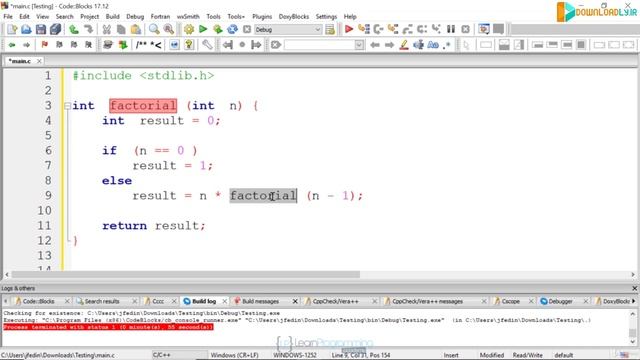Click the editor horizontal scrollbar
Image resolution: width=640 pixels, height=360 pixels.
click(186, 274)
